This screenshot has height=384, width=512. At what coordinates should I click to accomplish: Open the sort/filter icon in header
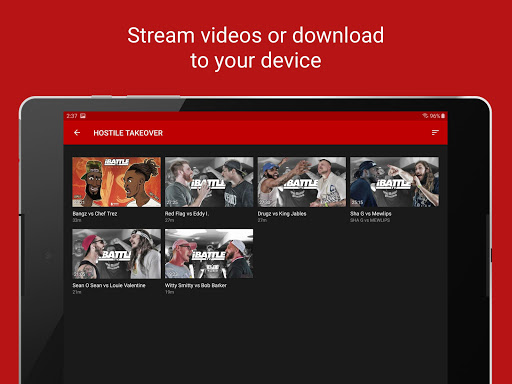coord(435,133)
